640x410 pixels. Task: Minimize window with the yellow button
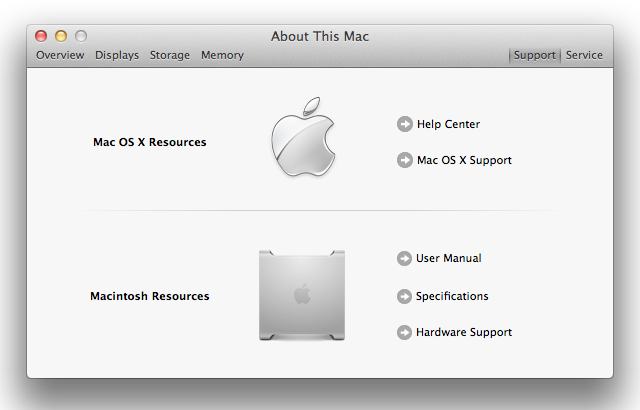point(61,36)
